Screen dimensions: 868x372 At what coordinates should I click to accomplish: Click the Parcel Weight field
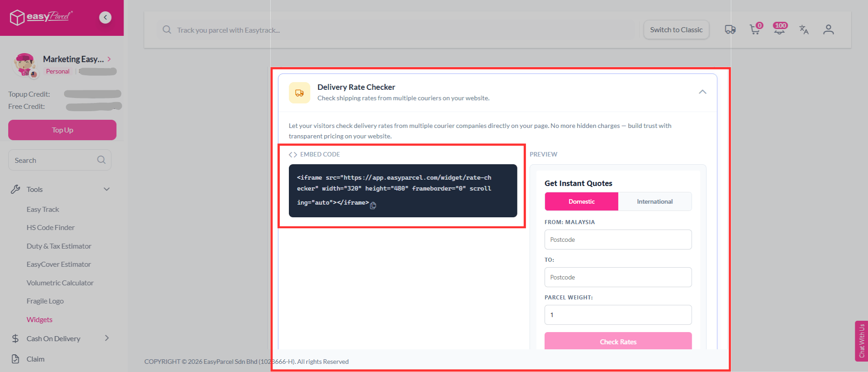pyautogui.click(x=618, y=315)
